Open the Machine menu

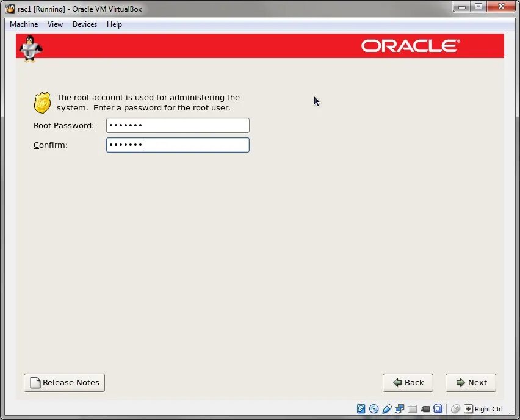click(x=24, y=24)
